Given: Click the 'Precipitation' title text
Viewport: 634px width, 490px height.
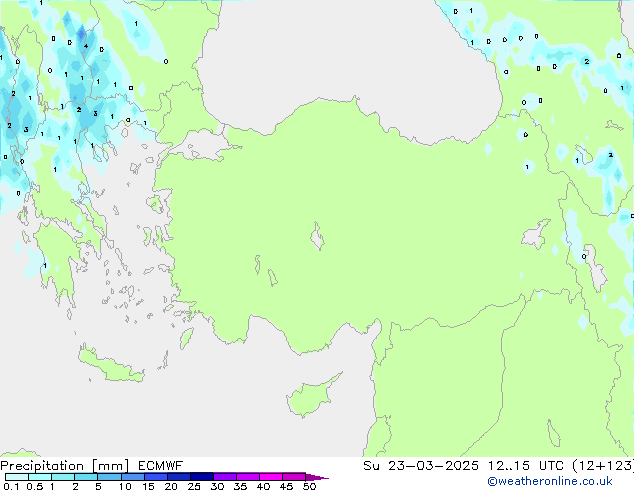Looking at the screenshot, I should [x=42, y=466].
